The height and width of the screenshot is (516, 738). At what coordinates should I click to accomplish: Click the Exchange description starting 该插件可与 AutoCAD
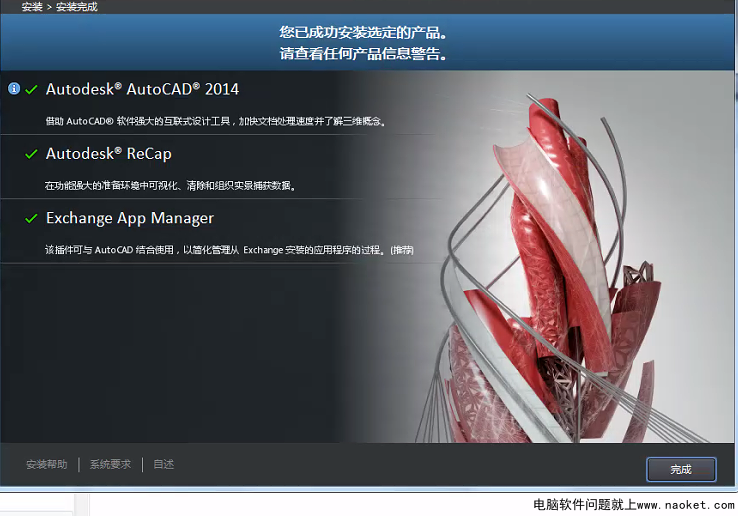pyautogui.click(x=229, y=250)
